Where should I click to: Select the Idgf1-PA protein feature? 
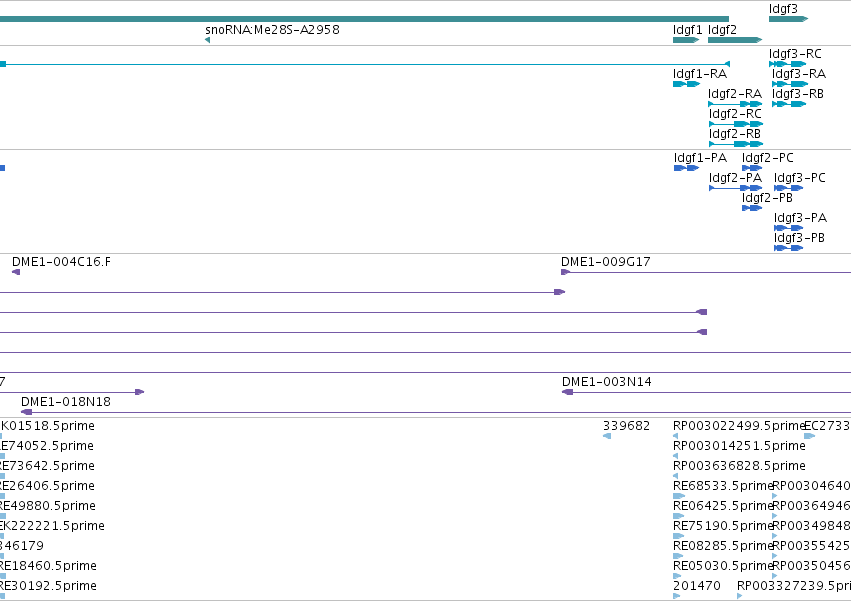[x=687, y=168]
